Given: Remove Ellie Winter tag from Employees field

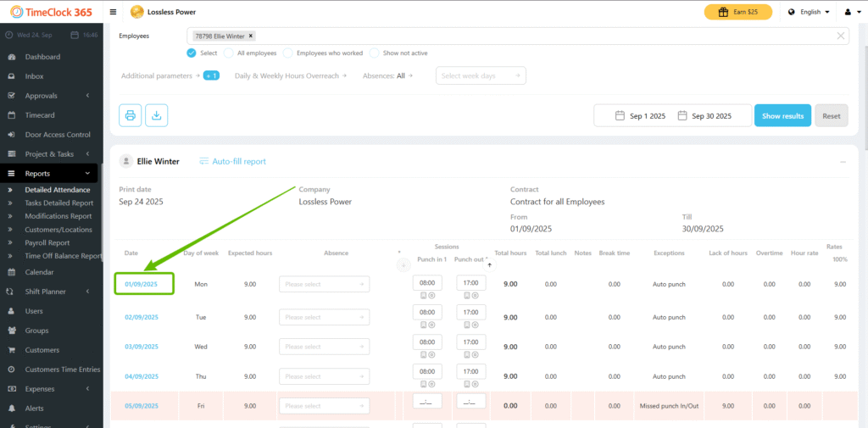Looking at the screenshot, I should pyautogui.click(x=251, y=36).
